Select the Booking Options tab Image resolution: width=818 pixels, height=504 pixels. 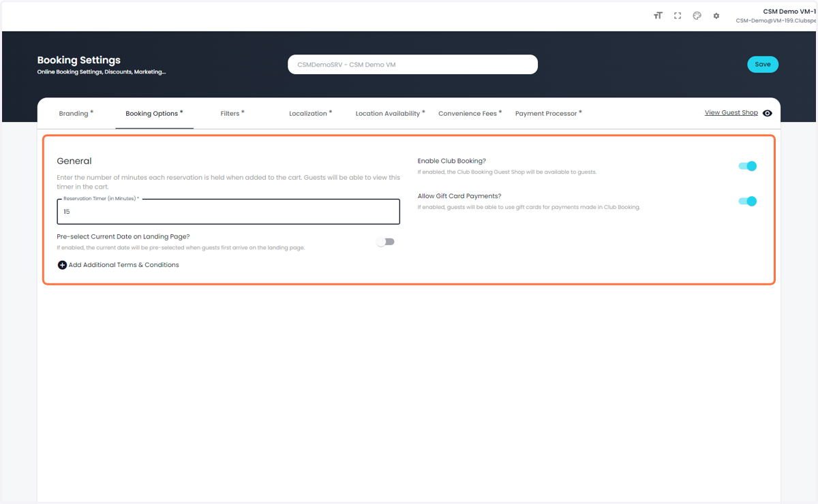pos(154,114)
